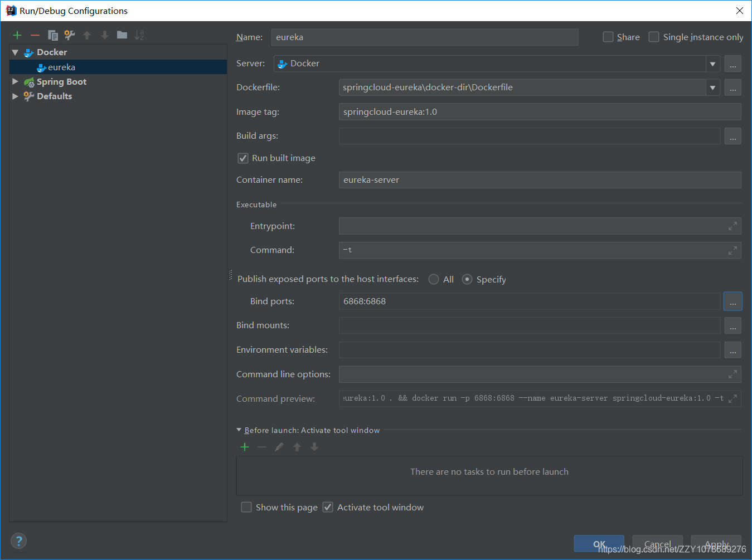Image resolution: width=752 pixels, height=560 pixels.
Task: Expand the Command field editor
Action: click(x=732, y=251)
